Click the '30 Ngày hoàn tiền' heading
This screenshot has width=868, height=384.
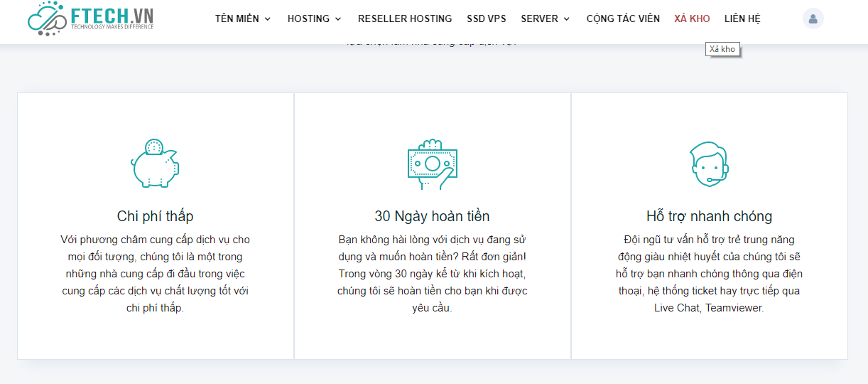(432, 216)
